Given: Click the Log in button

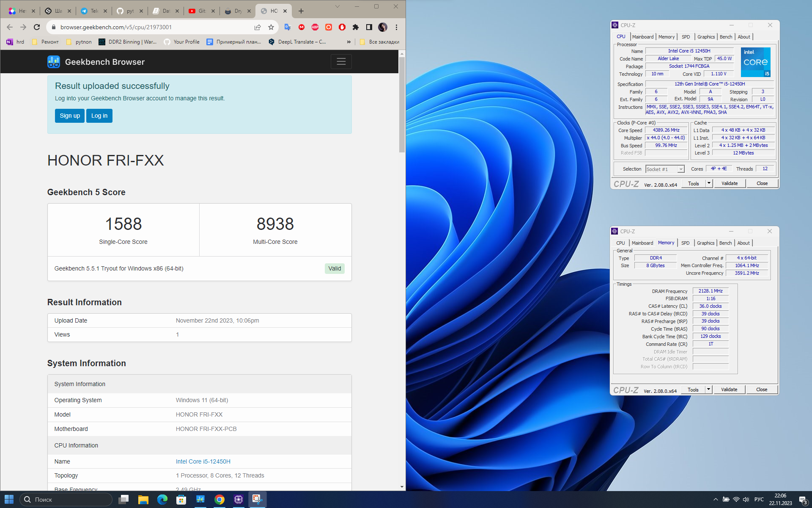Looking at the screenshot, I should pos(99,116).
